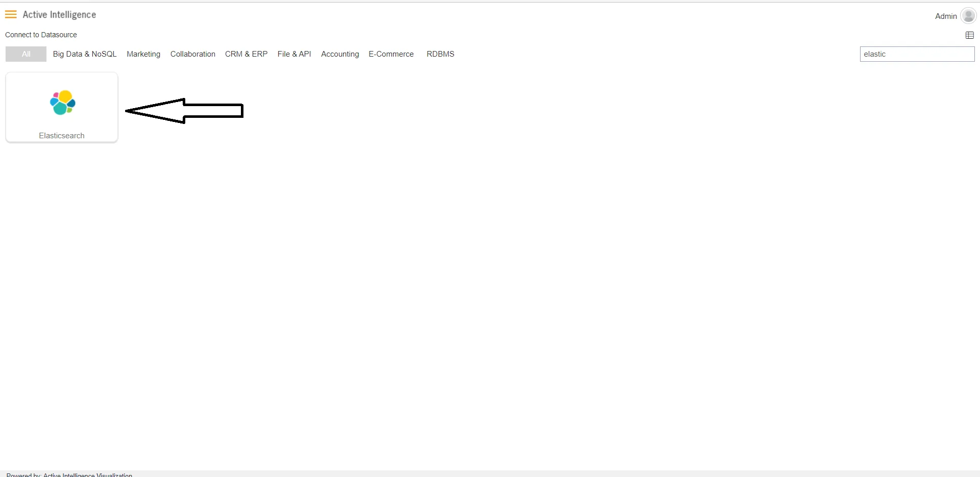Viewport: 980px width, 477px height.
Task: Show Marketing datasources
Action: (x=143, y=54)
